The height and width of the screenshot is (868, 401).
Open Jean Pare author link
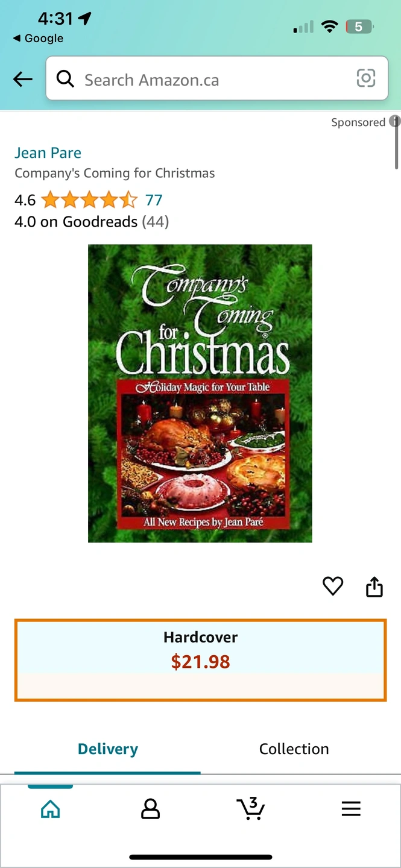point(48,153)
